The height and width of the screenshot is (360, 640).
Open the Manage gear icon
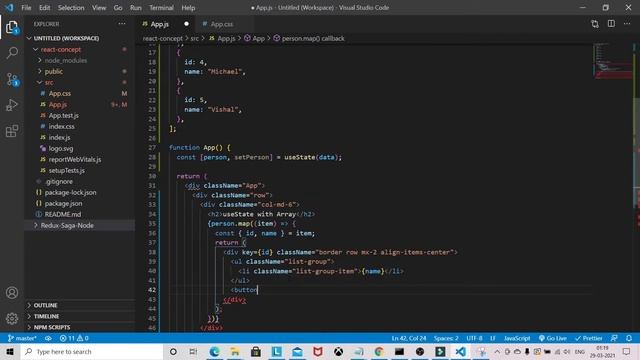[12, 318]
